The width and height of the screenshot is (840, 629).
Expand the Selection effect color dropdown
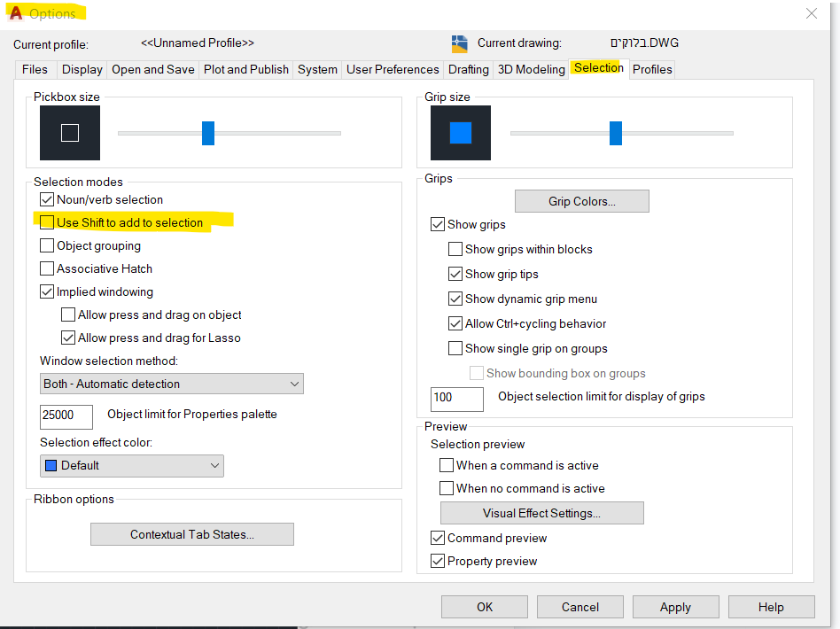(x=132, y=465)
